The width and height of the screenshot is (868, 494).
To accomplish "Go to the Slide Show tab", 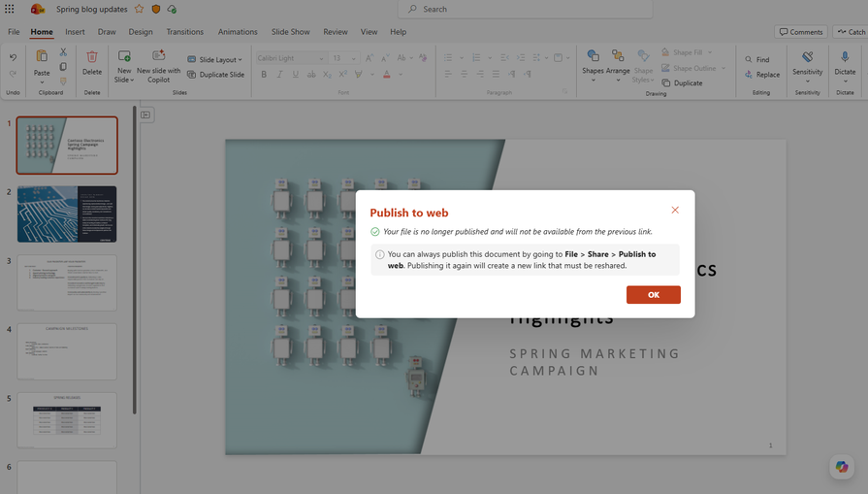I will click(x=291, y=32).
